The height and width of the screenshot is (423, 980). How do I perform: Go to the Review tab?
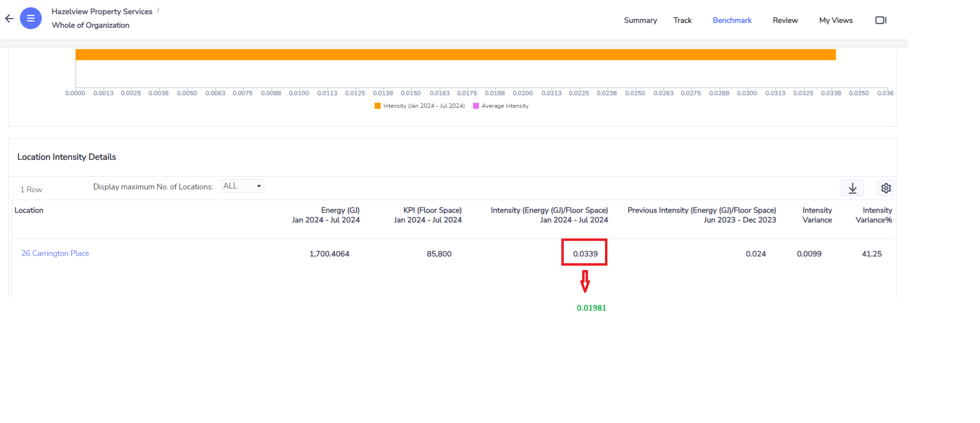(785, 20)
